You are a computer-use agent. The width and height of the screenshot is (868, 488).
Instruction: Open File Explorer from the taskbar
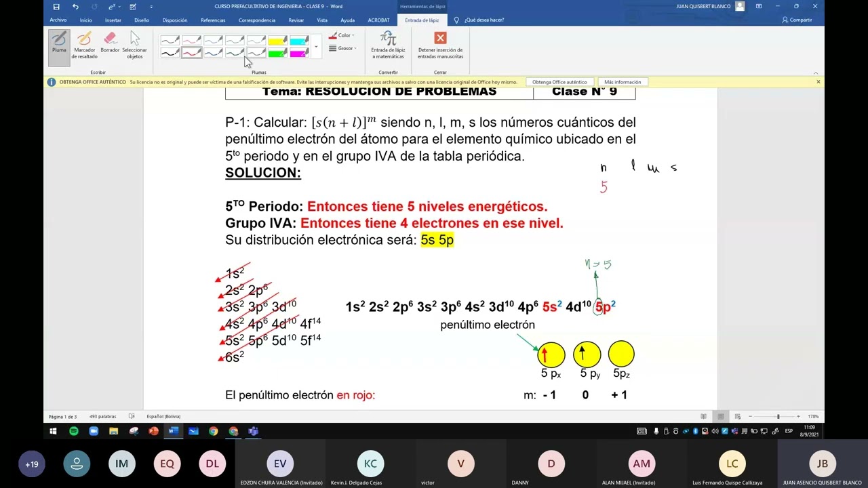pyautogui.click(x=113, y=431)
